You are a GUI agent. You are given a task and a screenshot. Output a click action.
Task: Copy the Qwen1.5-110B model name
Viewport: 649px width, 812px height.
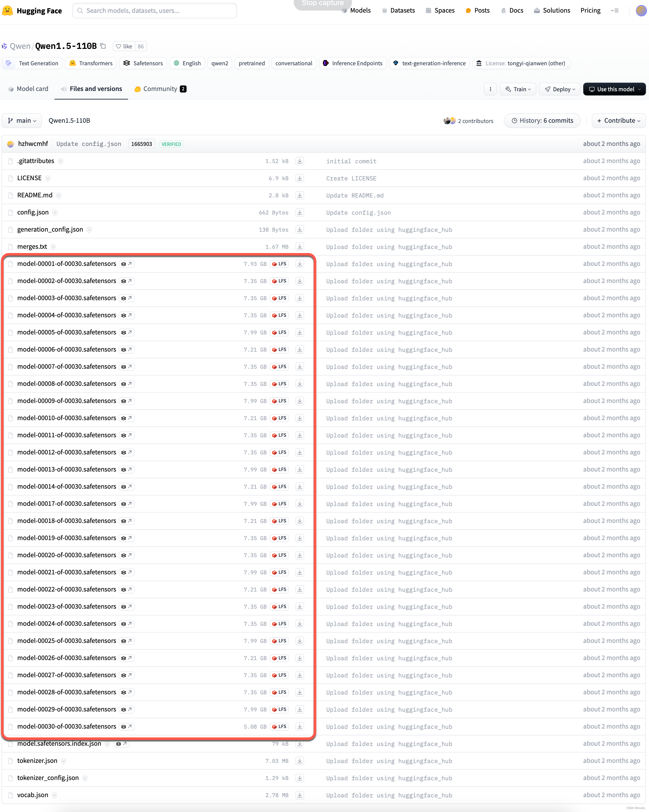point(103,46)
